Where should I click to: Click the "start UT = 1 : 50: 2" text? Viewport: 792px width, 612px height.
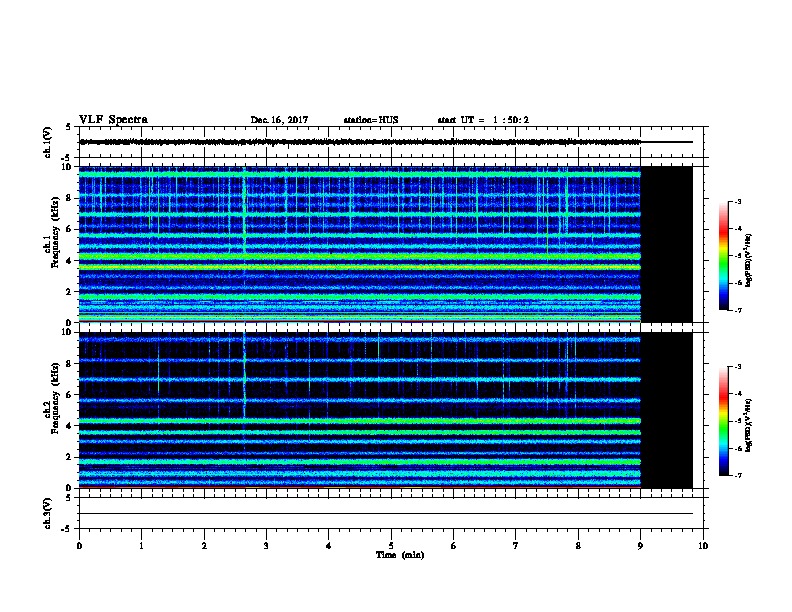(x=483, y=120)
